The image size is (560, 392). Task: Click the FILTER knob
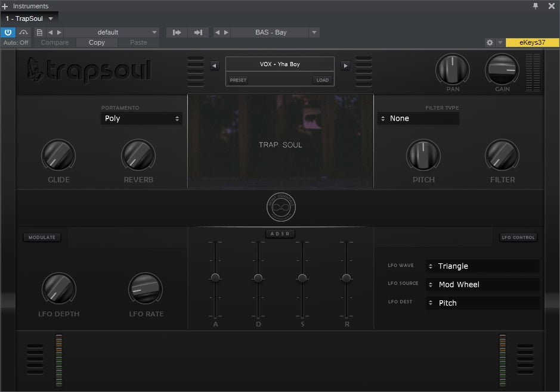pyautogui.click(x=502, y=155)
